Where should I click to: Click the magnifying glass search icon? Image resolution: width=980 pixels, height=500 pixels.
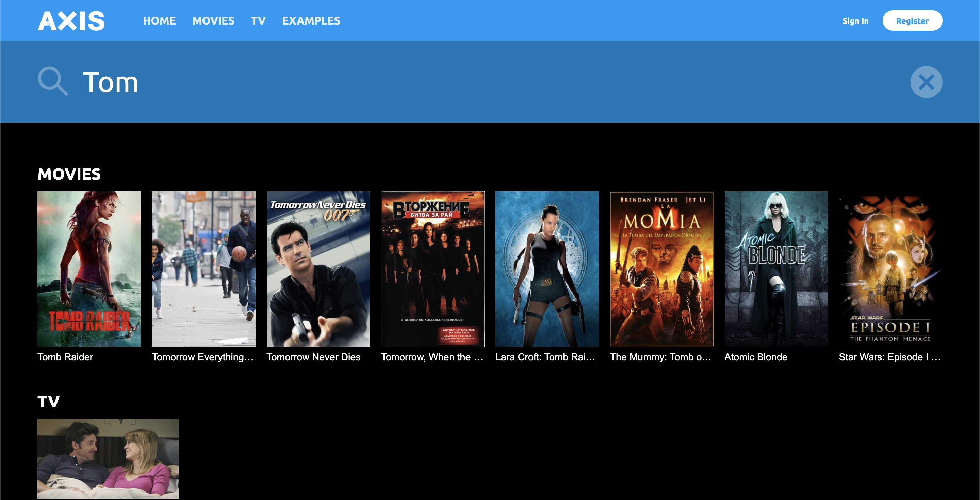(x=53, y=81)
